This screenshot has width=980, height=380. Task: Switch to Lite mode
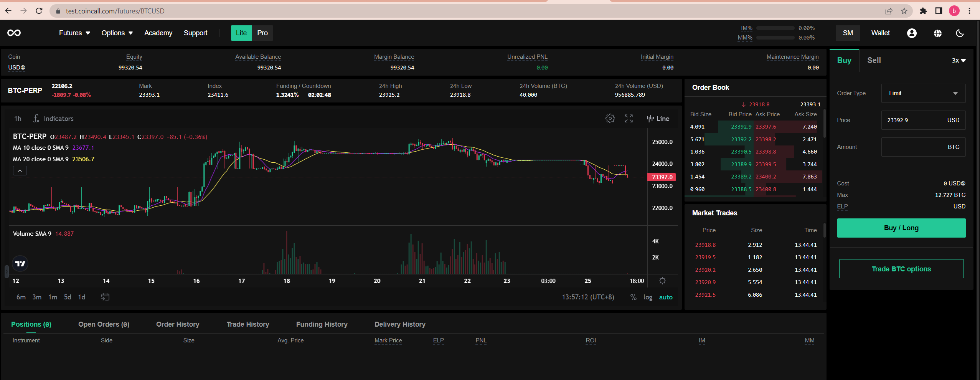[x=241, y=33]
